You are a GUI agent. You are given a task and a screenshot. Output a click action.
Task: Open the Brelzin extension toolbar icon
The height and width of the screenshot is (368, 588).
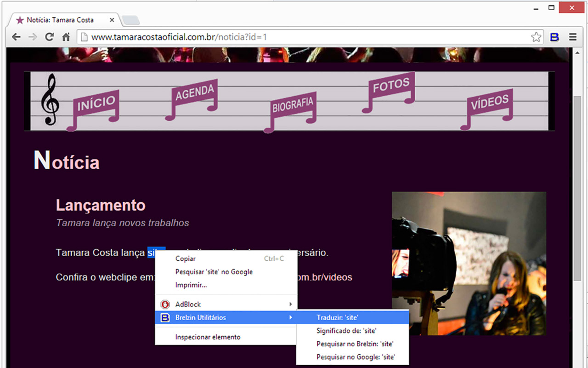coord(554,37)
